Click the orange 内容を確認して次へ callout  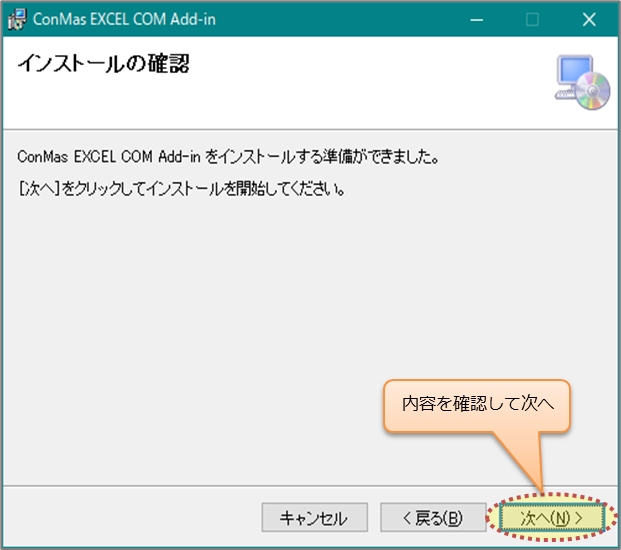(476, 405)
